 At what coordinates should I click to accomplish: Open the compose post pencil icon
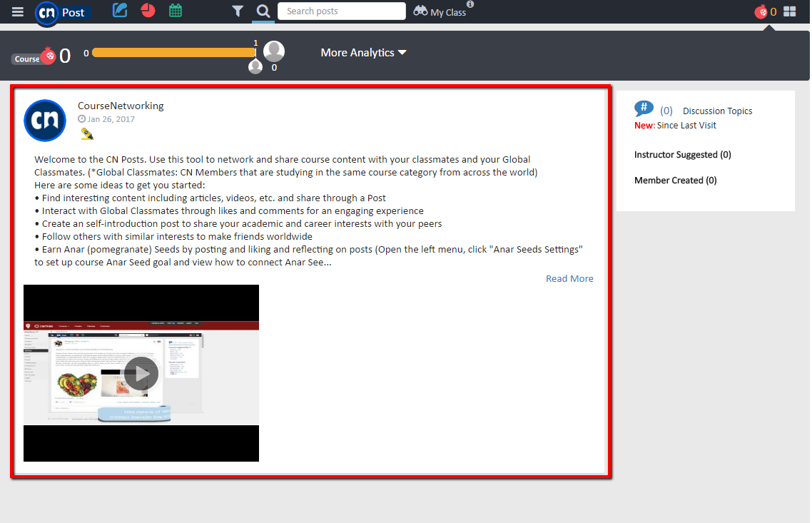tap(120, 11)
